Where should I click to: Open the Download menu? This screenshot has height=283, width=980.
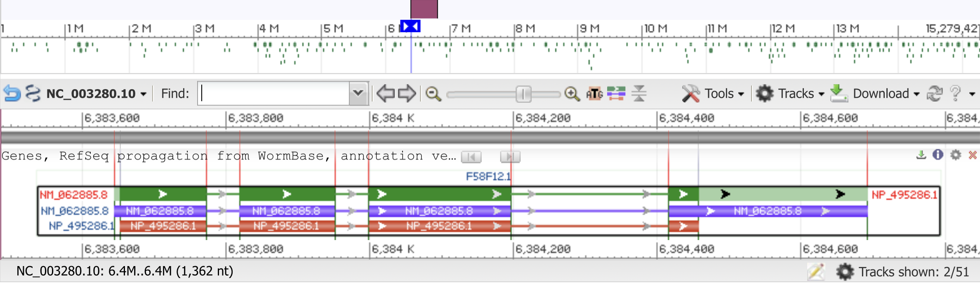click(875, 94)
